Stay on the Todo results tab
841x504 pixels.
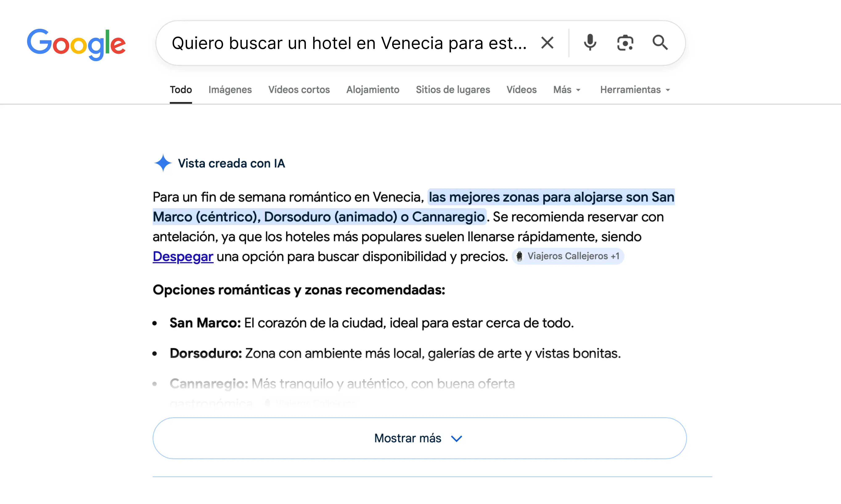(181, 90)
